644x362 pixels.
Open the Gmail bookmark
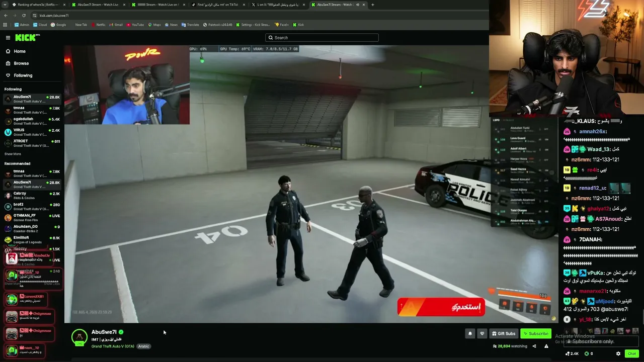[x=116, y=25]
